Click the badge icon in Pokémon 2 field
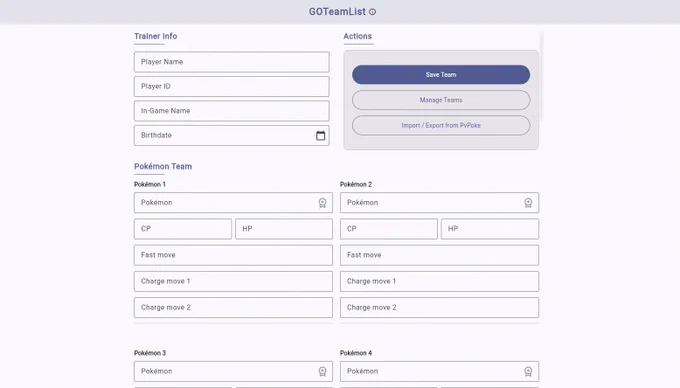The height and width of the screenshot is (388, 680). tap(528, 203)
